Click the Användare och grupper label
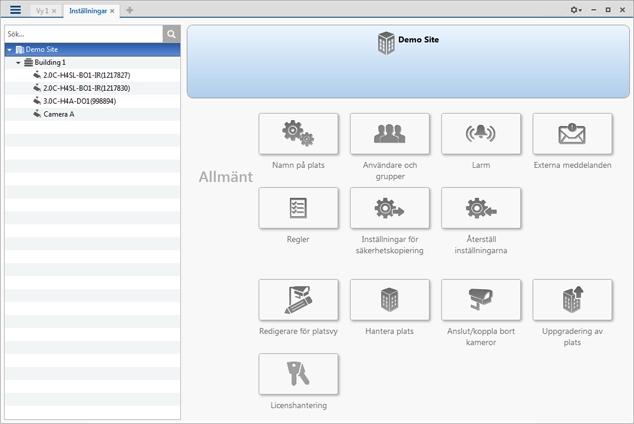Viewport: 634px width, 424px height. click(x=390, y=171)
